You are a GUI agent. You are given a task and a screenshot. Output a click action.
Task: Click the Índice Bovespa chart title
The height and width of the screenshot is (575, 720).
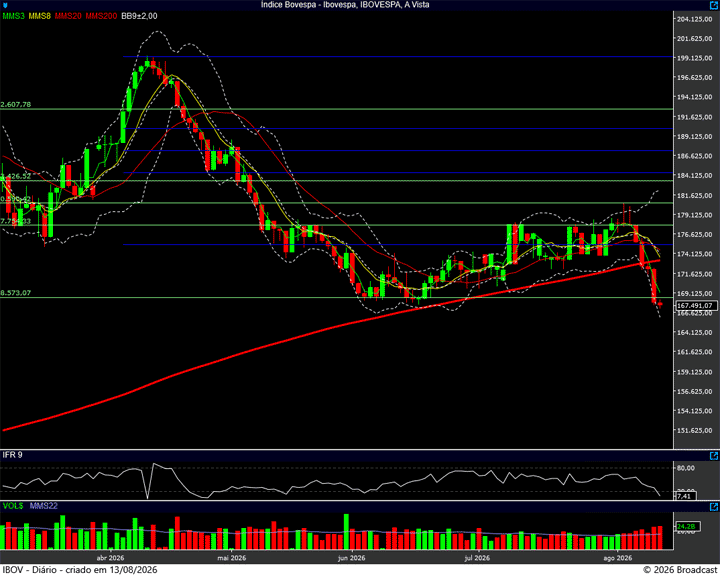345,5
